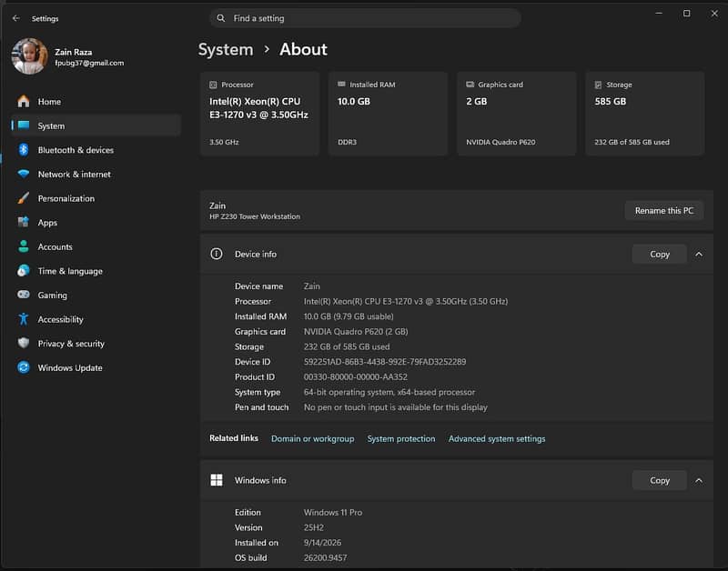Copy the Windows info
The width and height of the screenshot is (728, 571).
[x=659, y=481]
